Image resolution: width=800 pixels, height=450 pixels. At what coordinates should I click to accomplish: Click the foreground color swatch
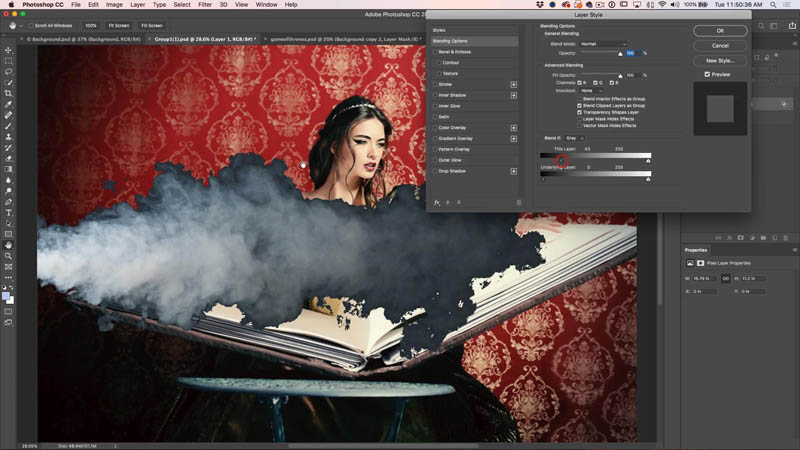(6, 296)
